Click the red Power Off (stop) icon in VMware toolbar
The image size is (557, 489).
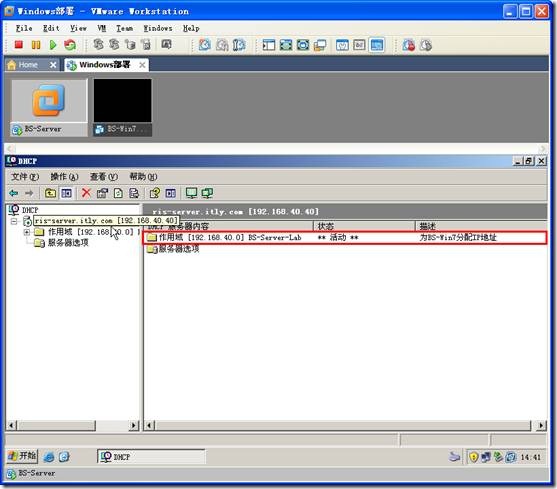[18, 45]
